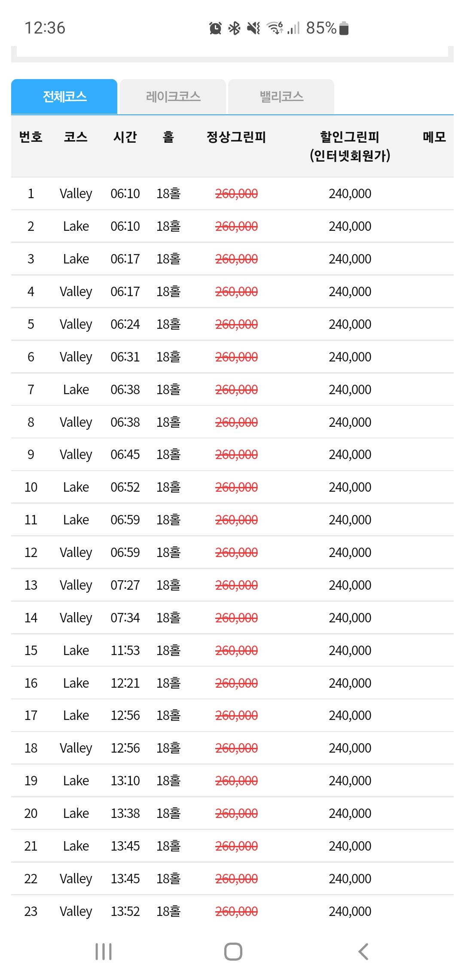Screen dimensions: 464x980
Task: Select the 전체코스 tab
Action: click(64, 96)
